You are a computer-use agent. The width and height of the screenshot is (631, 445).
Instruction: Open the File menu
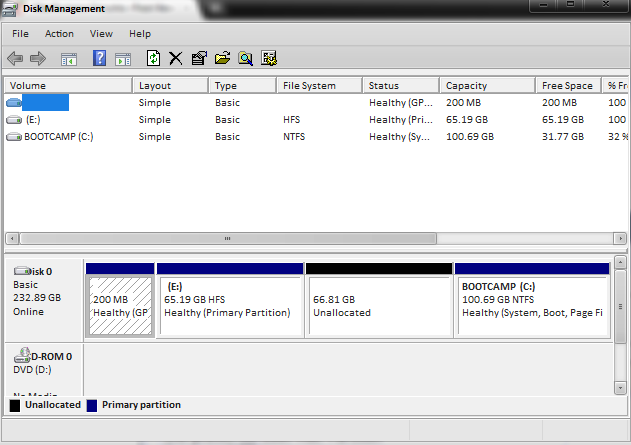point(20,34)
